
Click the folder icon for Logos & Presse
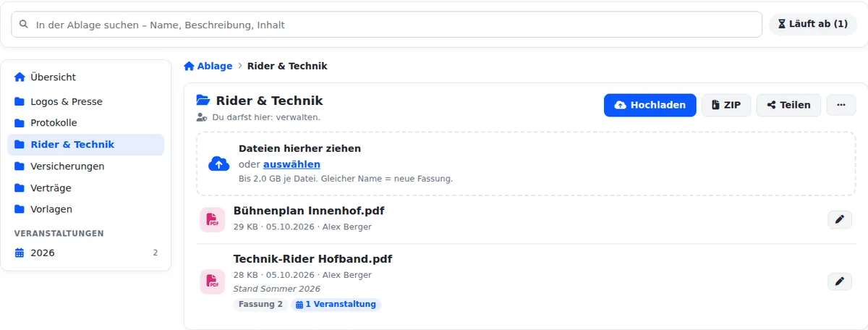point(20,101)
